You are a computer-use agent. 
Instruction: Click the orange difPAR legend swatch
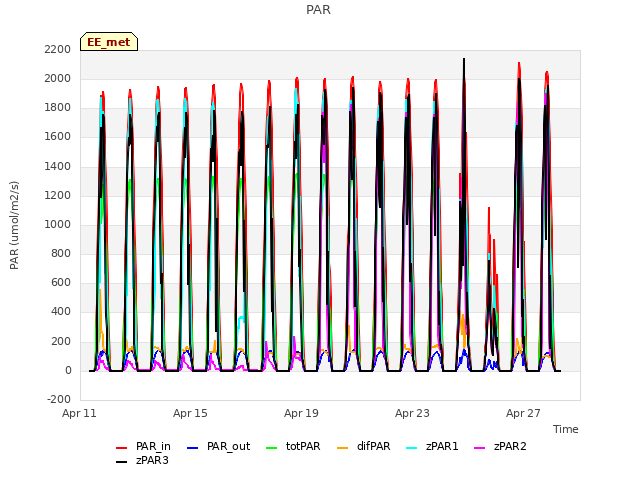coord(342,448)
